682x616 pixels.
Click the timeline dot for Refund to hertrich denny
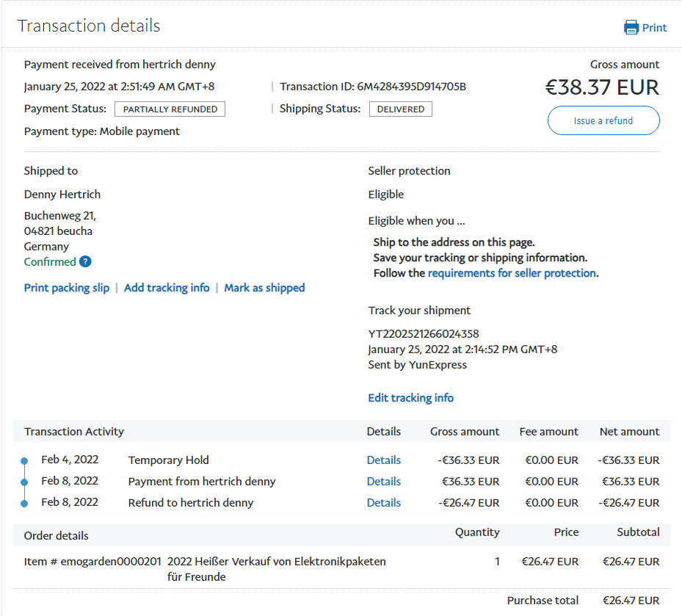pyautogui.click(x=24, y=503)
